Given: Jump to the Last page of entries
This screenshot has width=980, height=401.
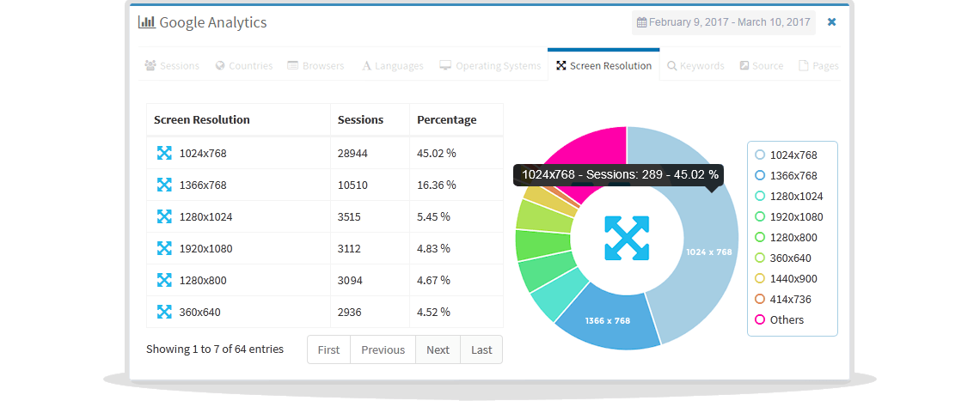Looking at the screenshot, I should 481,349.
